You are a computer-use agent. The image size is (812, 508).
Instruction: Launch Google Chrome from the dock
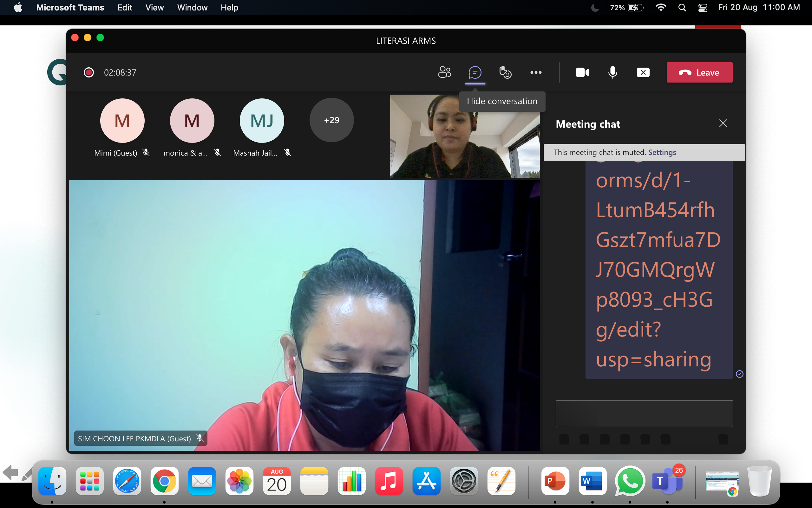pyautogui.click(x=164, y=480)
